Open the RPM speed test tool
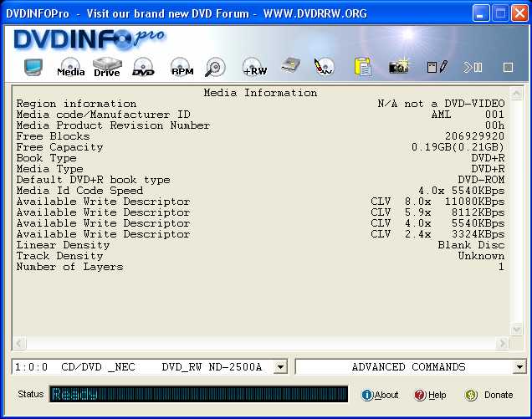532x419 pixels. tap(182, 67)
